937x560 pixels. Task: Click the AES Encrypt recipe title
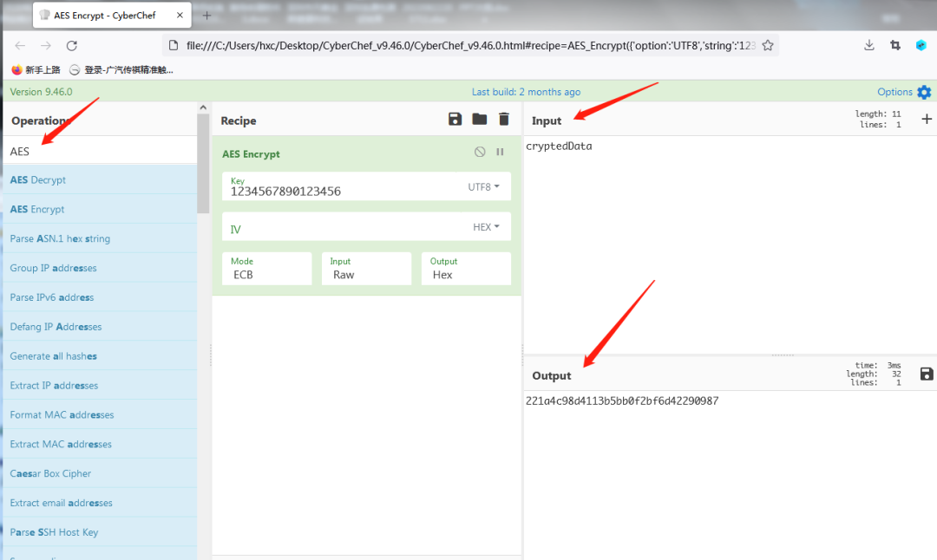pos(251,154)
